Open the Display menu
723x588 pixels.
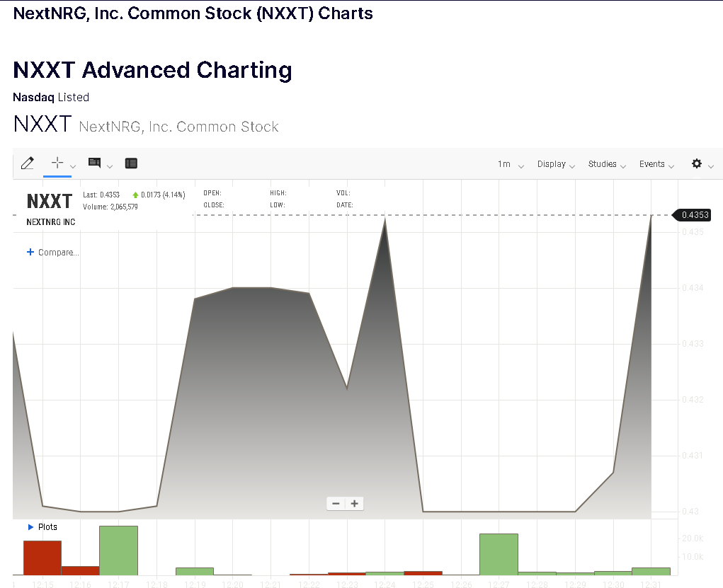pyautogui.click(x=556, y=164)
